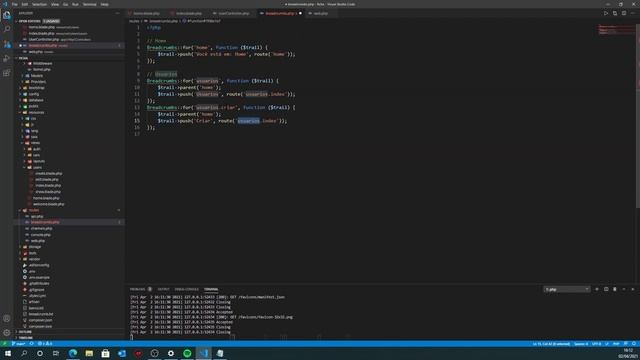Click the synchronize changes icon in the status bar
The image size is (640, 360).
[x=31, y=344]
